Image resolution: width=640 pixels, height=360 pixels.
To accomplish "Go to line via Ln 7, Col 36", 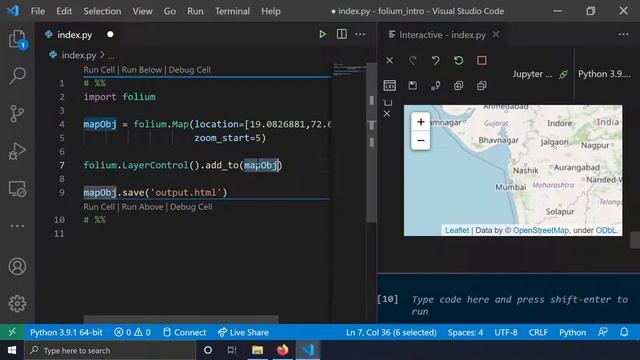I will [391, 332].
